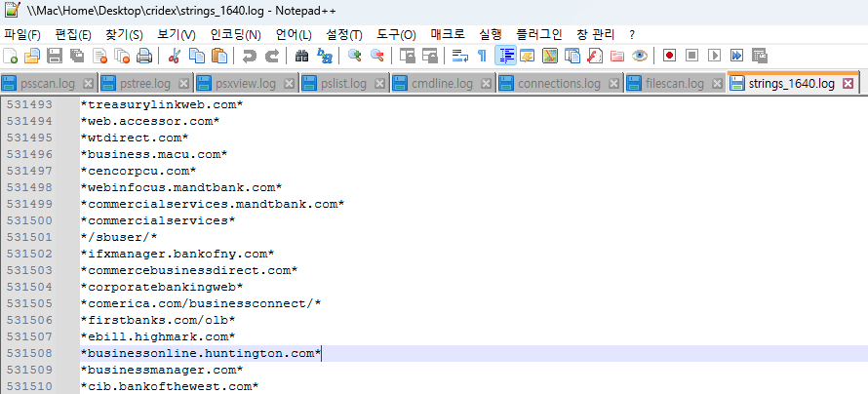Zoom out using magnifier minus icon
Image resolution: width=868 pixels, height=394 pixels.
click(x=377, y=56)
